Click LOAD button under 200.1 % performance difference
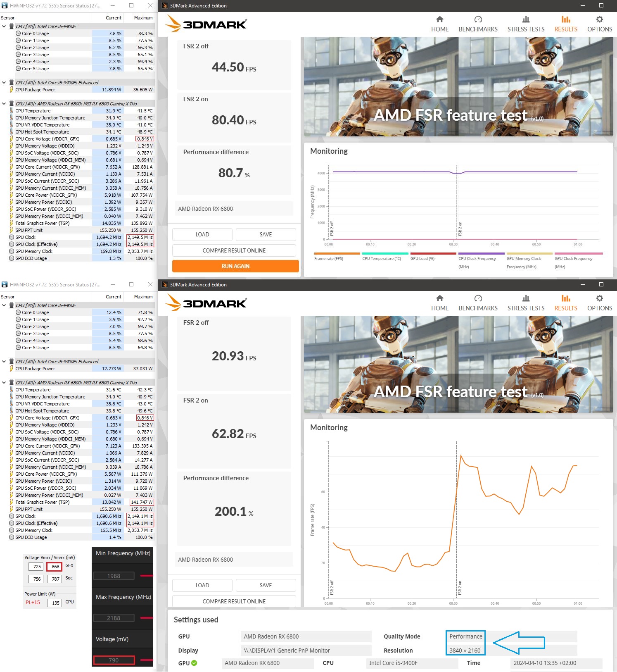The width and height of the screenshot is (617, 672). click(x=202, y=585)
